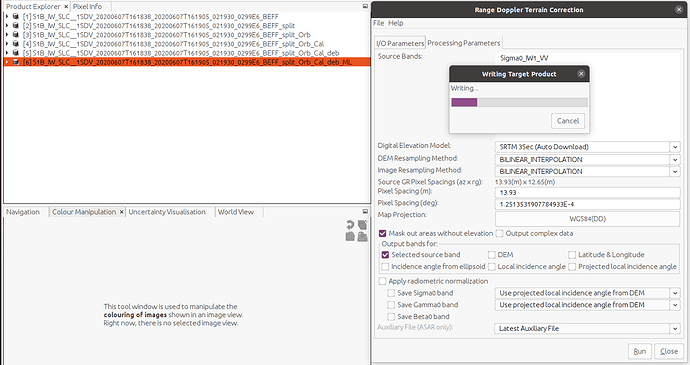Expand product [2] BEFF_split tree arrow
Viewport: 690px width, 365px height.
point(7,26)
